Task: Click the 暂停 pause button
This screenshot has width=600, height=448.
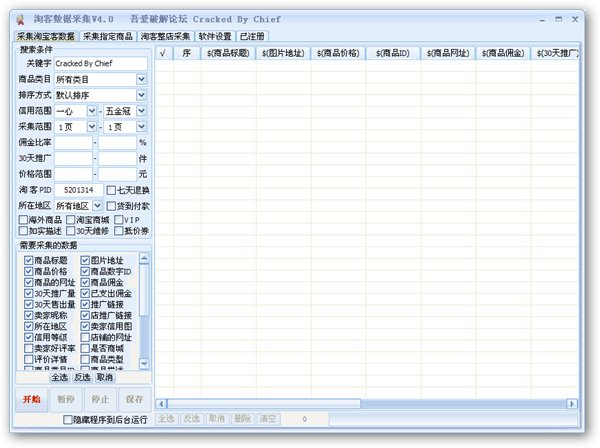Action: (x=66, y=399)
